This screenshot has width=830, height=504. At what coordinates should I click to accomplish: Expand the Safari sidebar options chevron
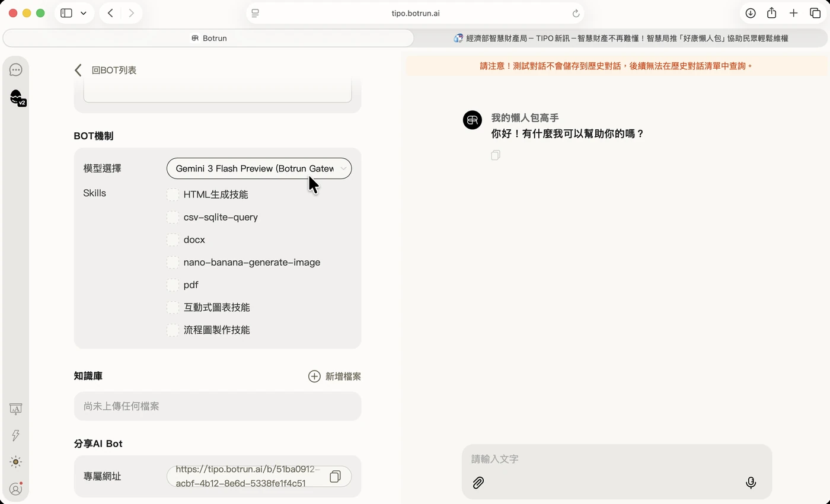[83, 13]
